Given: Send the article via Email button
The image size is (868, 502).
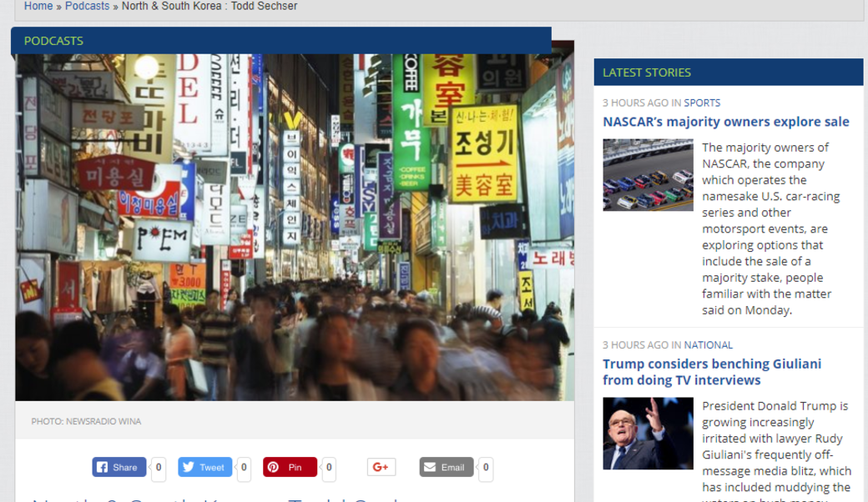Looking at the screenshot, I should pos(446,467).
